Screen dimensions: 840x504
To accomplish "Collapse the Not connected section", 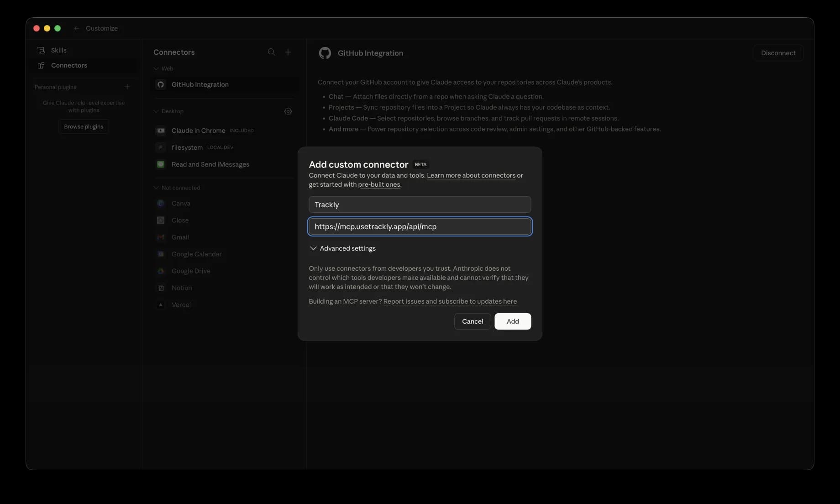I will 156,188.
